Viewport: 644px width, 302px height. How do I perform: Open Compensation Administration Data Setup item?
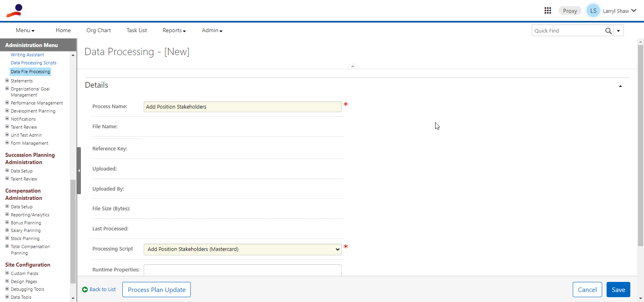[22, 207]
